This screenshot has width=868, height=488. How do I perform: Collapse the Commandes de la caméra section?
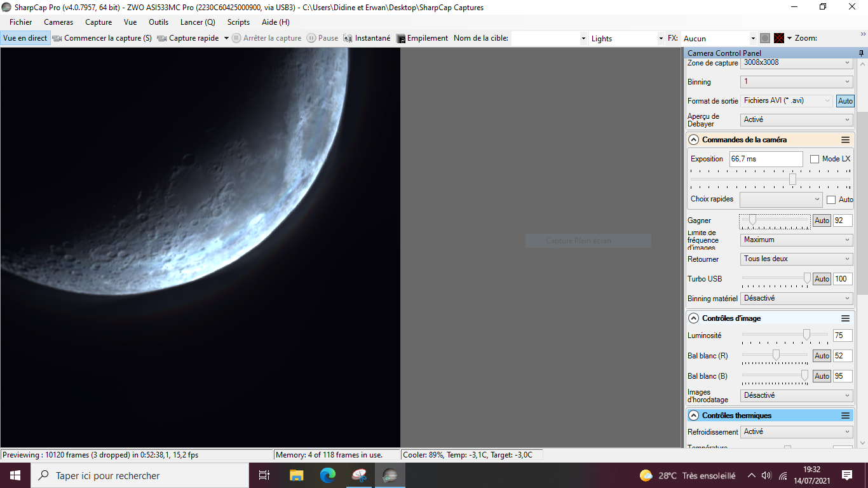[693, 140]
